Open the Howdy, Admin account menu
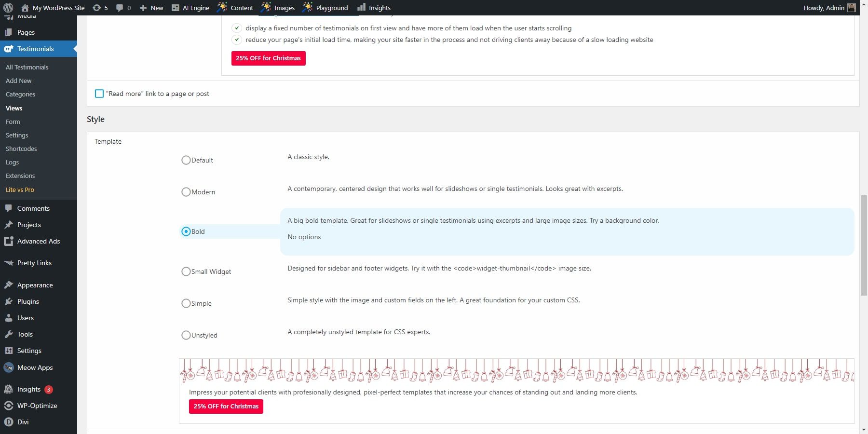Image resolution: width=868 pixels, height=434 pixels. (825, 7)
